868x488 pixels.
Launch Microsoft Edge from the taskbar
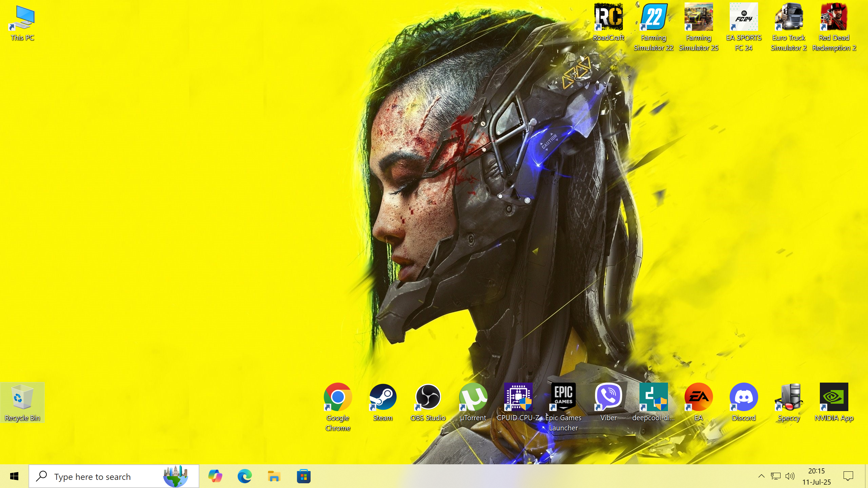coord(245,476)
